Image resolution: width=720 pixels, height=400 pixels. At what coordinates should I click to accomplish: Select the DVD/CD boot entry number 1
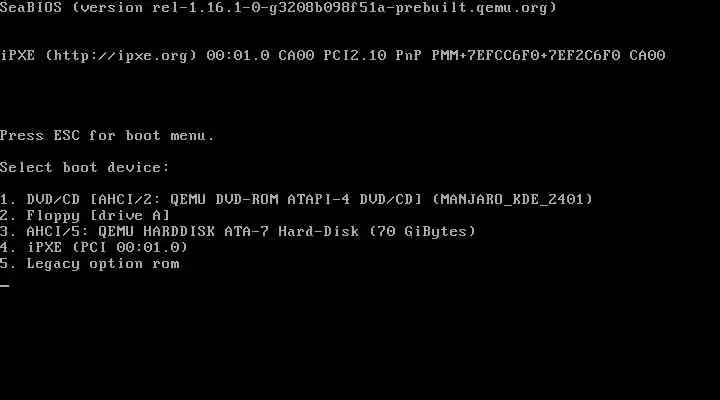296,199
